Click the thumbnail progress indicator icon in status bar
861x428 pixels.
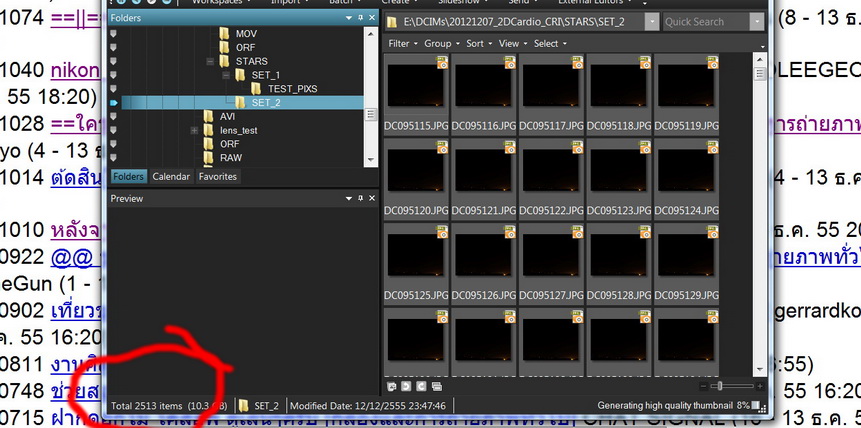757,406
